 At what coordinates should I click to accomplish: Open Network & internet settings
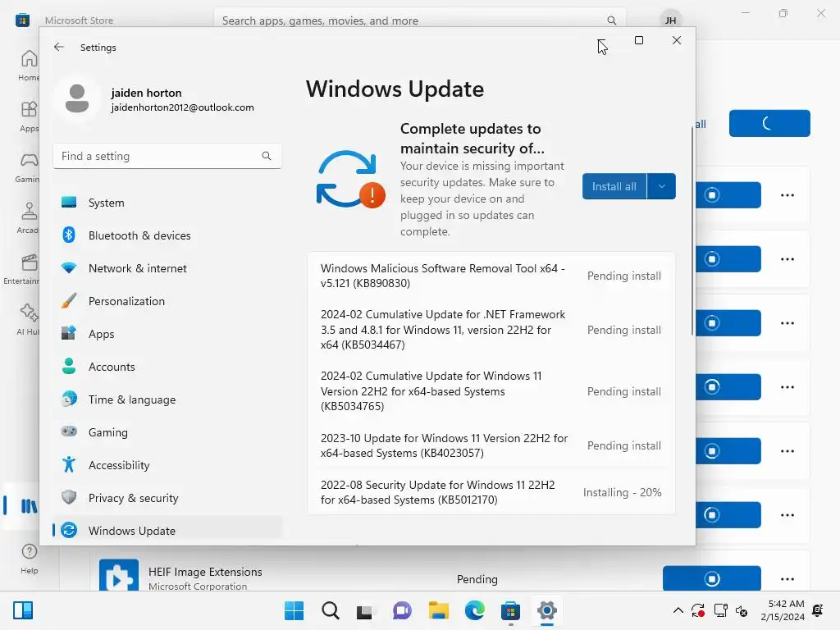point(167,268)
